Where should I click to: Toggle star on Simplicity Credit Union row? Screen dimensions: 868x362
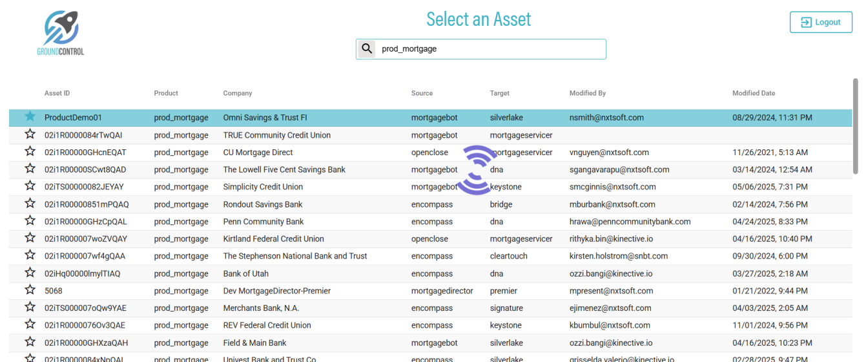30,186
